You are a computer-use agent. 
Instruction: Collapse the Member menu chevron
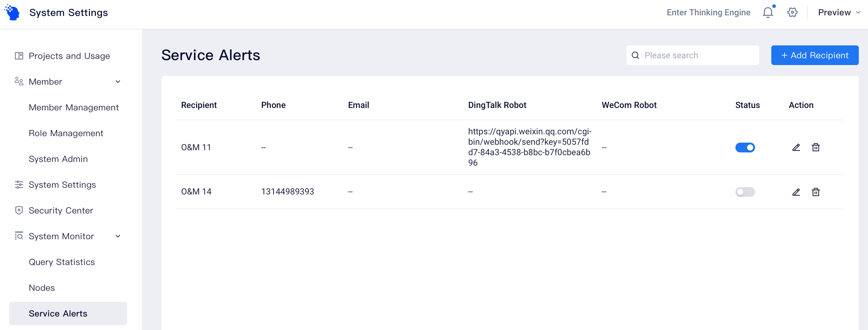[118, 82]
